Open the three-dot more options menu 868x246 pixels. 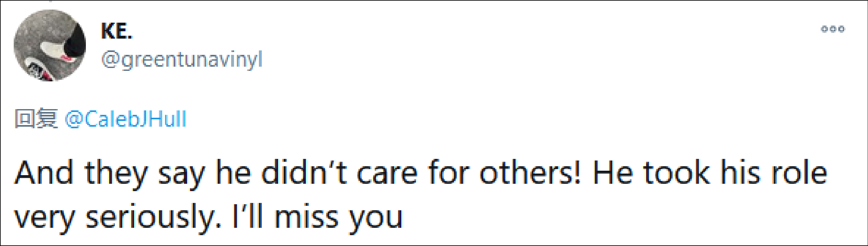click(832, 29)
